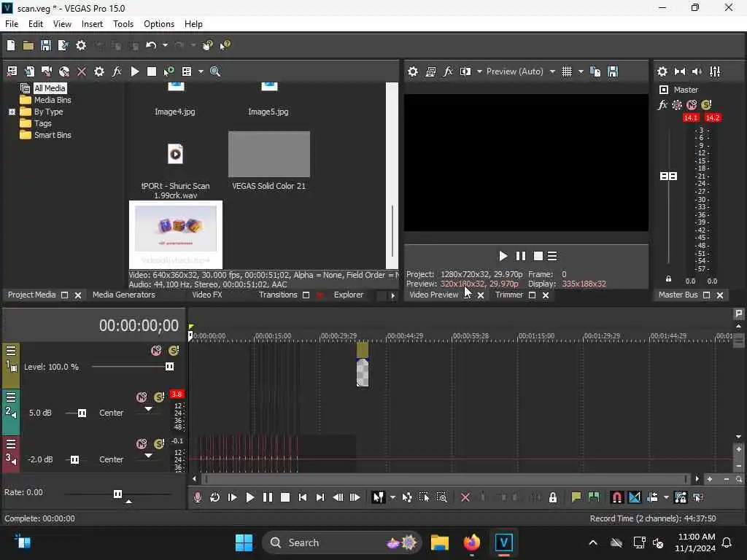Copy snapshot to clipboard in preview toolbar

pos(595,71)
